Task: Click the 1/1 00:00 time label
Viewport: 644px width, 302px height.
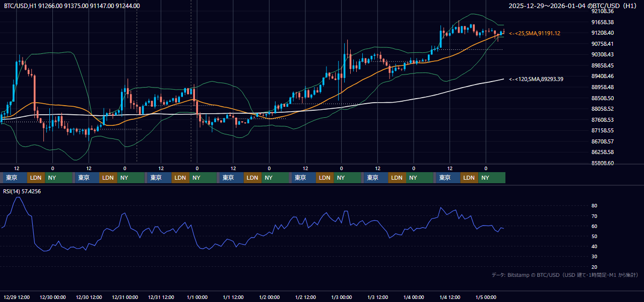Action: 197,297
